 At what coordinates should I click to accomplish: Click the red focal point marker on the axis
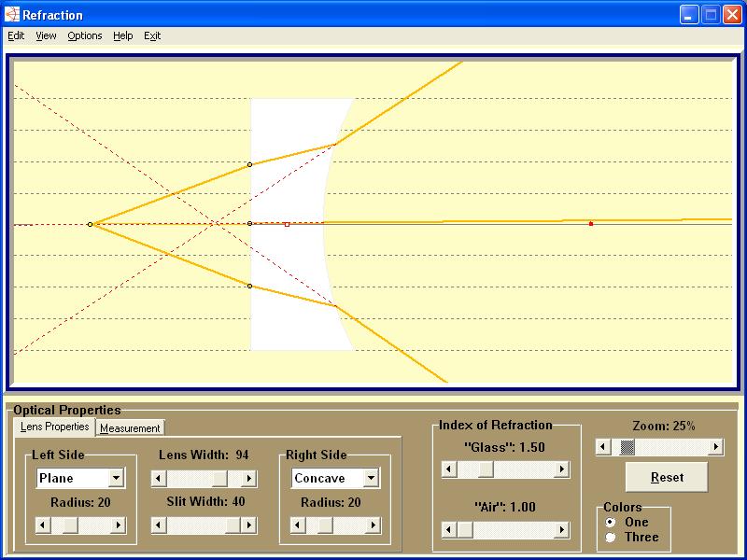[x=591, y=224]
